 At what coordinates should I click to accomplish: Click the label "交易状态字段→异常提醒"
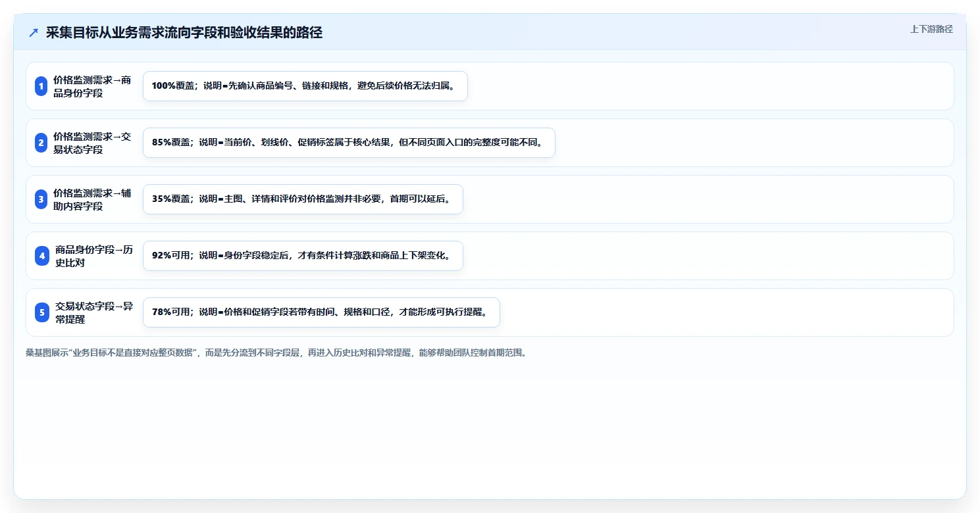(94, 312)
